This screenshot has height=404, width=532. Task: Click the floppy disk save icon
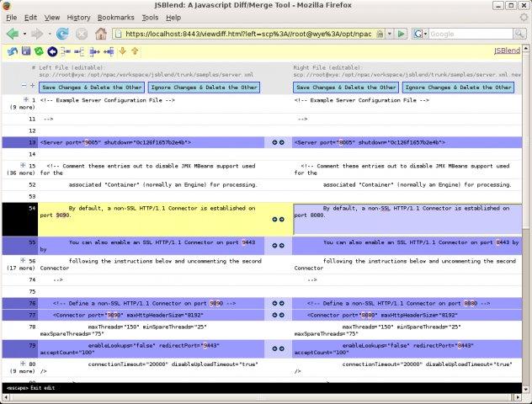pyautogui.click(x=25, y=51)
